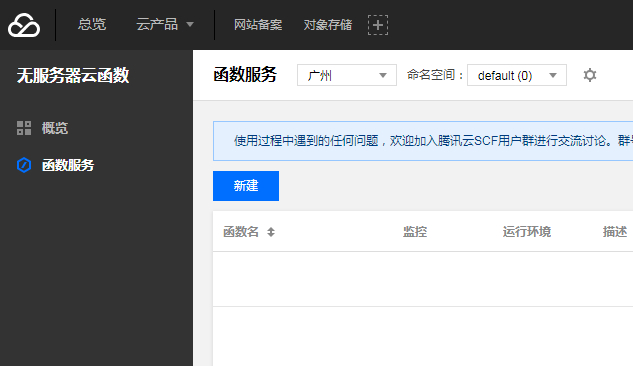This screenshot has height=366, width=633.
Task: Click the 新建 button
Action: (246, 186)
